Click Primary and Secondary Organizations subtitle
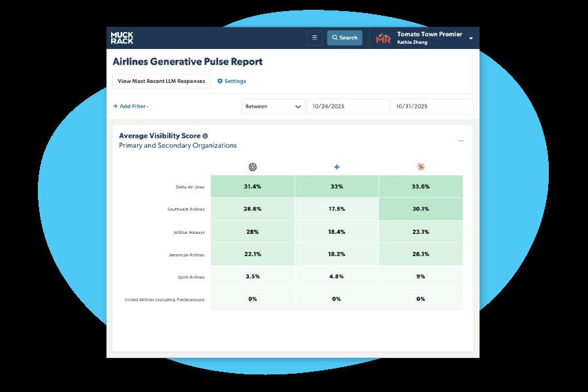 pos(178,146)
